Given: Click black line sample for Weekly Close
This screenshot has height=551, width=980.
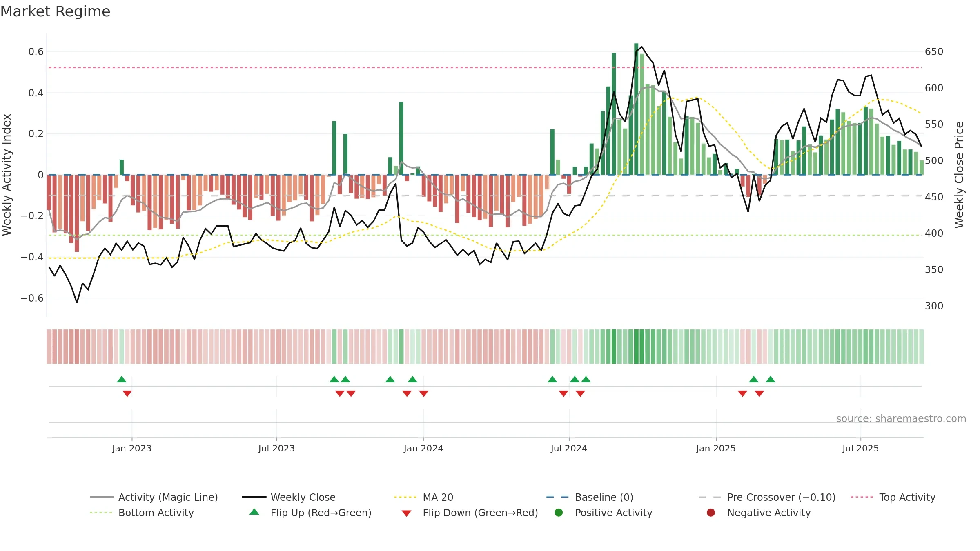Looking at the screenshot, I should 254,497.
